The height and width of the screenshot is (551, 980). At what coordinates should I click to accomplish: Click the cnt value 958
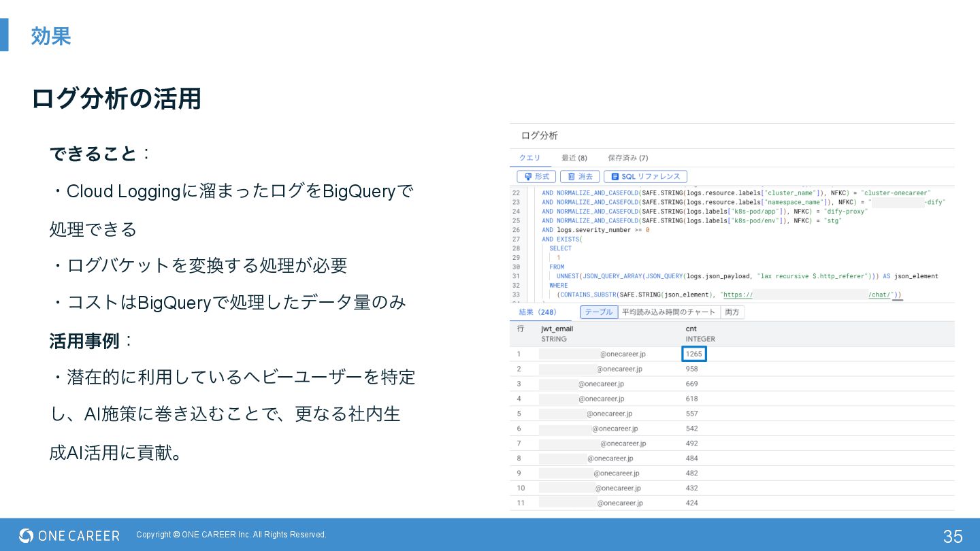pyautogui.click(x=691, y=369)
